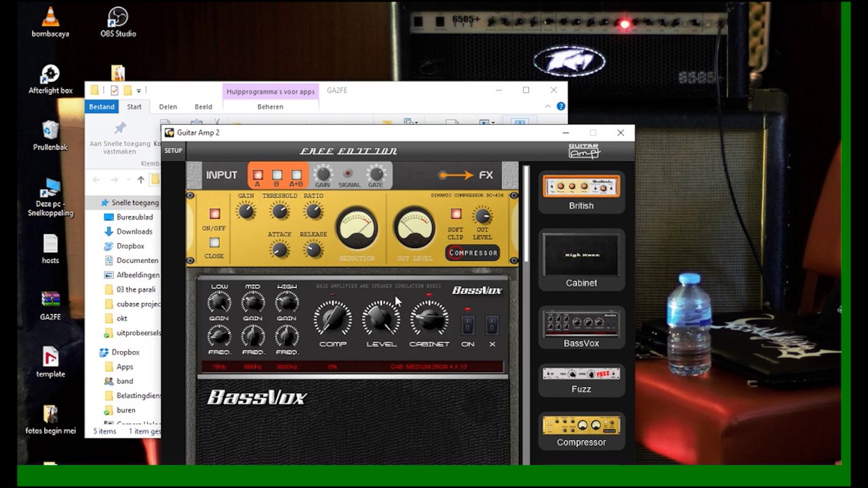The image size is (868, 488).
Task: Click the Explorer help question mark icon
Action: (561, 106)
